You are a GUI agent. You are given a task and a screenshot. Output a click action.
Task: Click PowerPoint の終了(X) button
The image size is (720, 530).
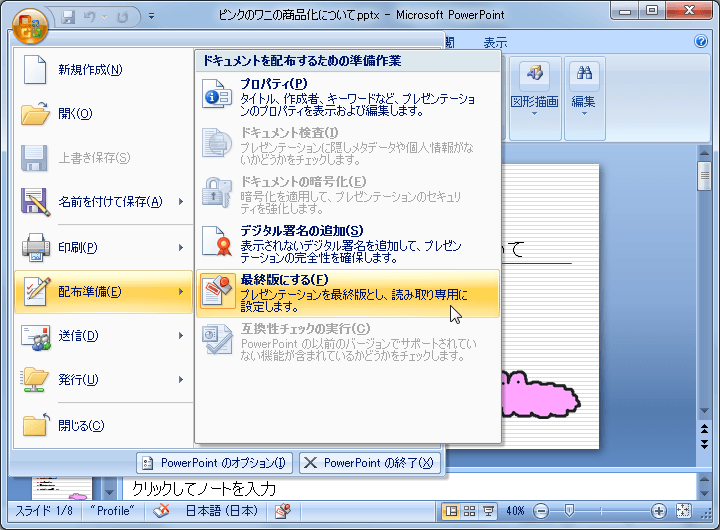click(370, 463)
